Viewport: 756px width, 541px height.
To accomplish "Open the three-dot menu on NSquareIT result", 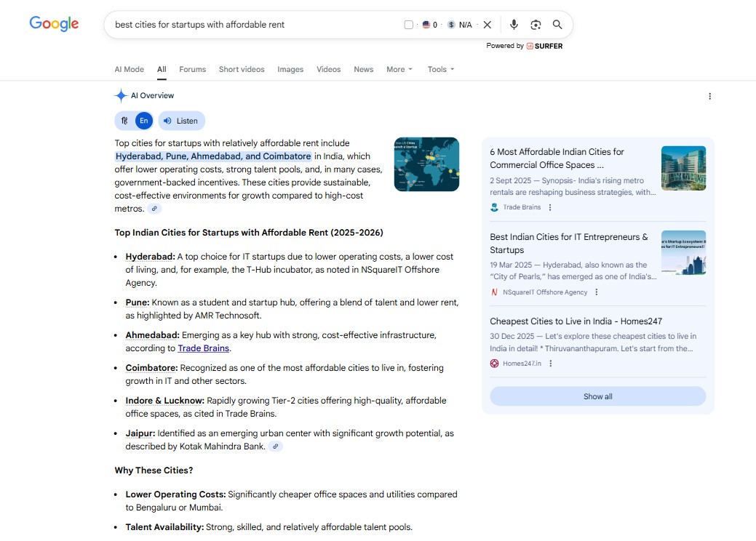I will [x=596, y=292].
